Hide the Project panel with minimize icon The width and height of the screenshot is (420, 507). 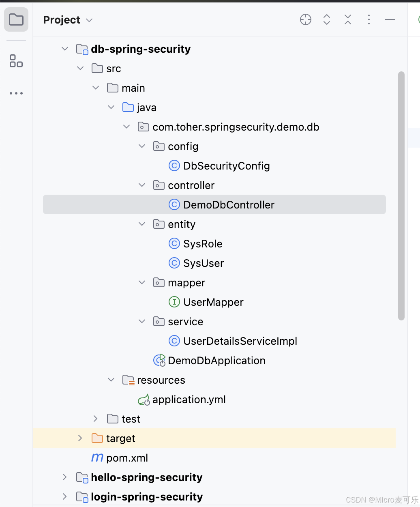click(x=390, y=19)
